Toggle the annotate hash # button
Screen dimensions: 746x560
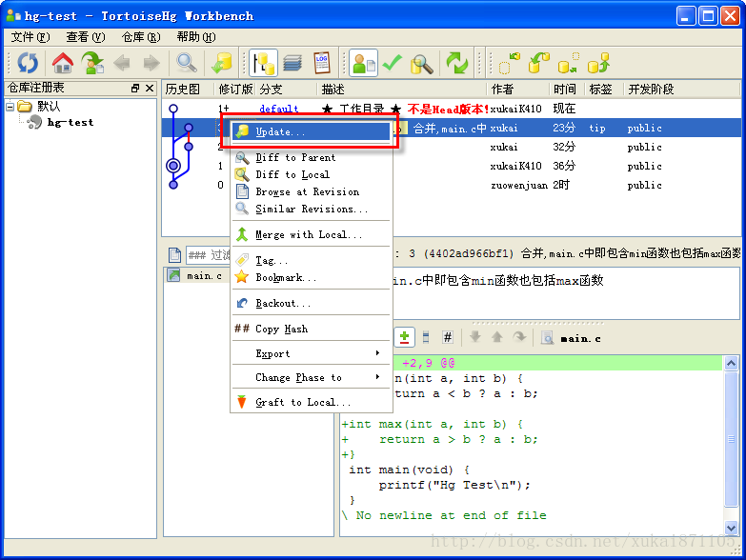coord(447,337)
